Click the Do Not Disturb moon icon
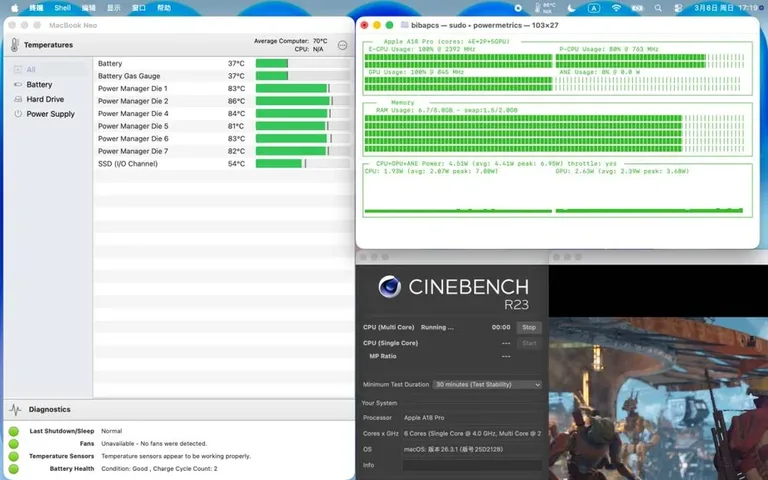The image size is (768, 480). click(x=571, y=8)
